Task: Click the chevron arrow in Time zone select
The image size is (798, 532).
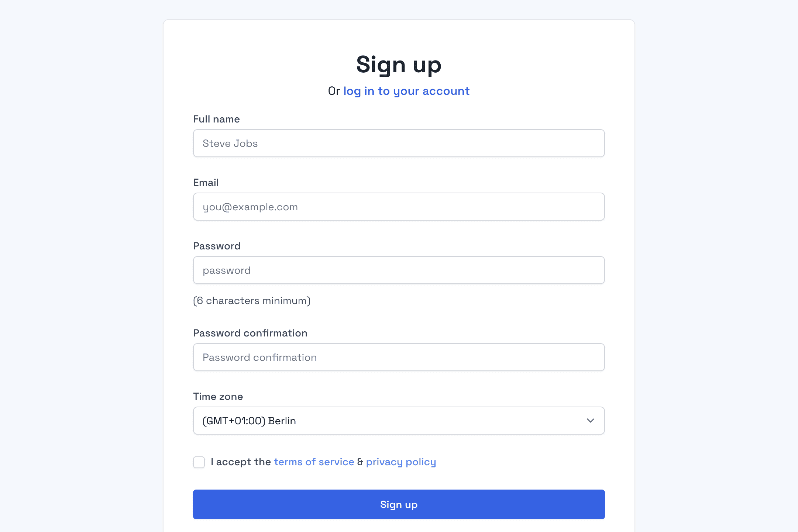Action: click(590, 421)
